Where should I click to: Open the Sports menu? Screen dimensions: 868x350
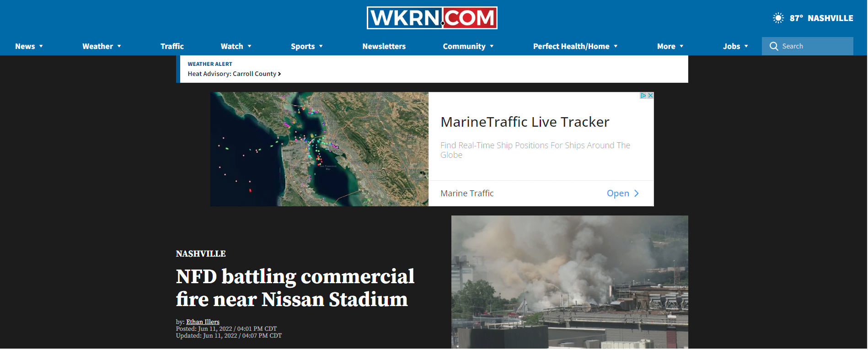pos(303,46)
